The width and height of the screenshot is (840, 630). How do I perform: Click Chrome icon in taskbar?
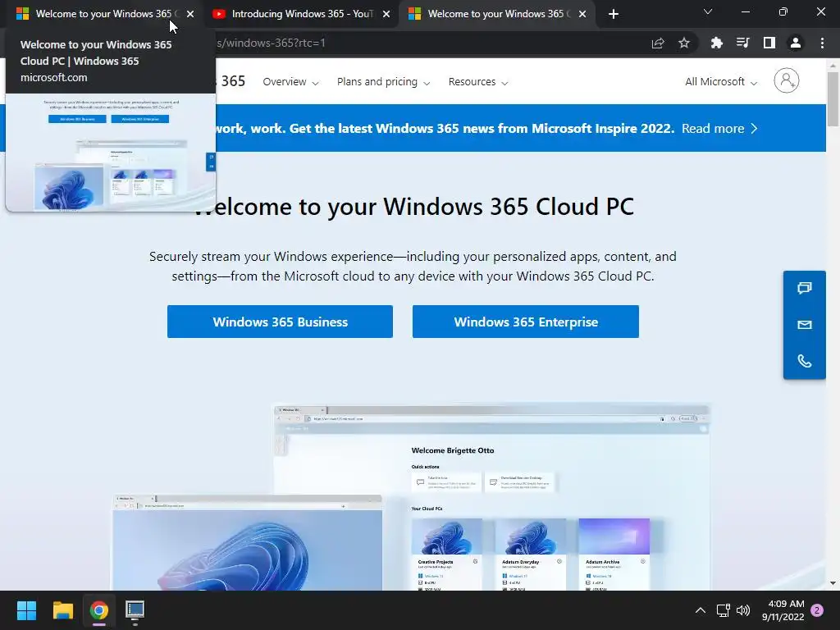click(99, 610)
